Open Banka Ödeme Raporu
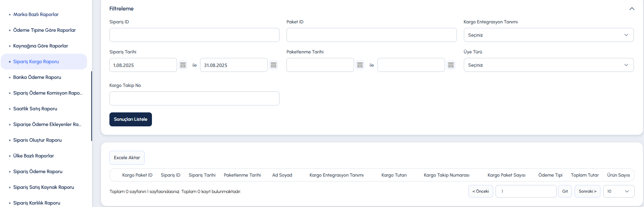Viewport: 644px width, 207px height. (x=37, y=77)
